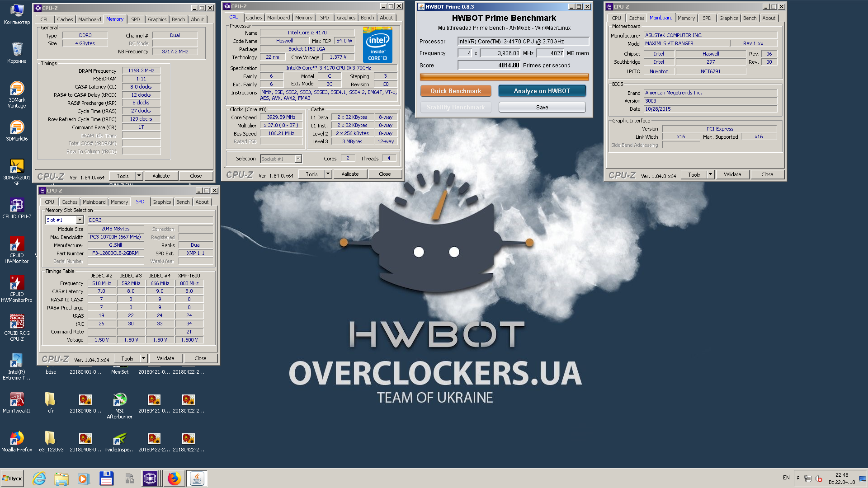
Task: Click Validate in the SPD CPU-Z window
Action: (165, 358)
